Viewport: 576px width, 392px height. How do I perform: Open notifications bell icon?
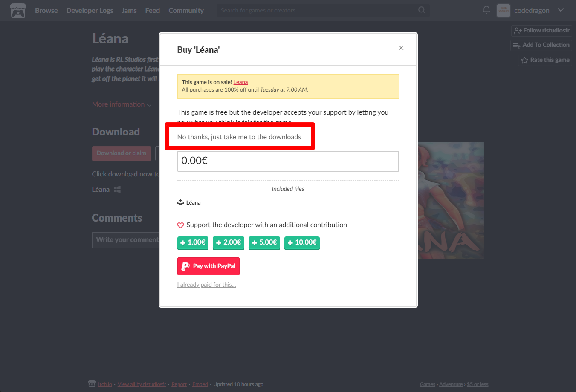[486, 10]
